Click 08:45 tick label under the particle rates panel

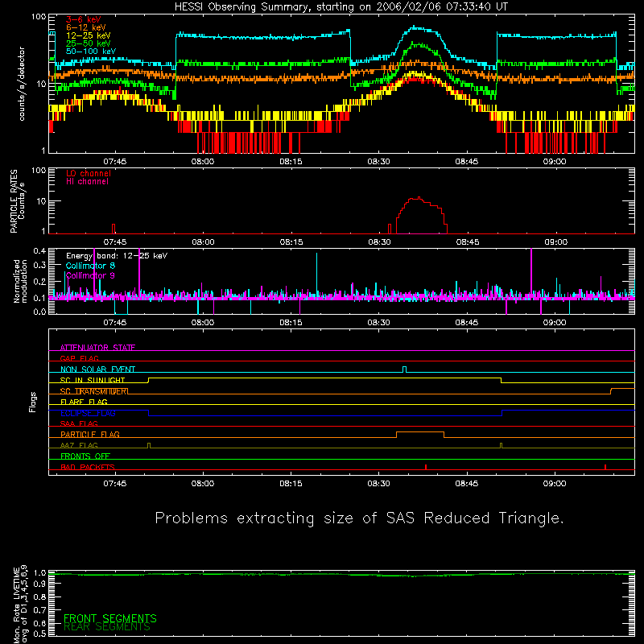point(468,242)
